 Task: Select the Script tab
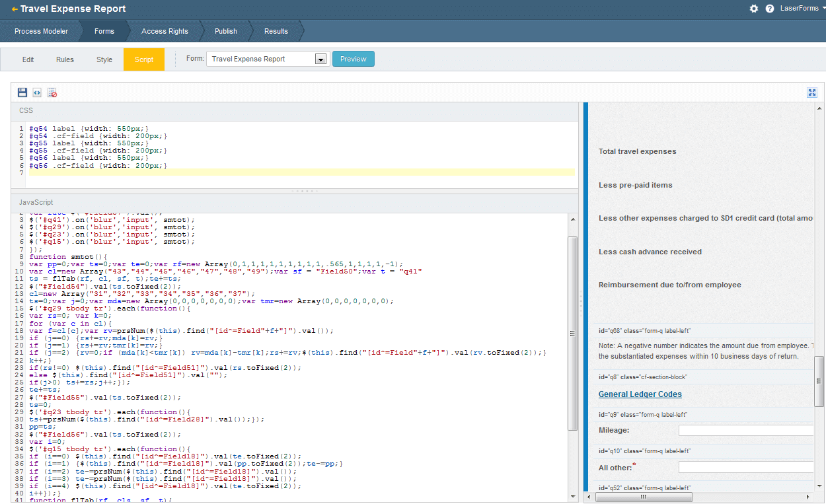click(144, 59)
